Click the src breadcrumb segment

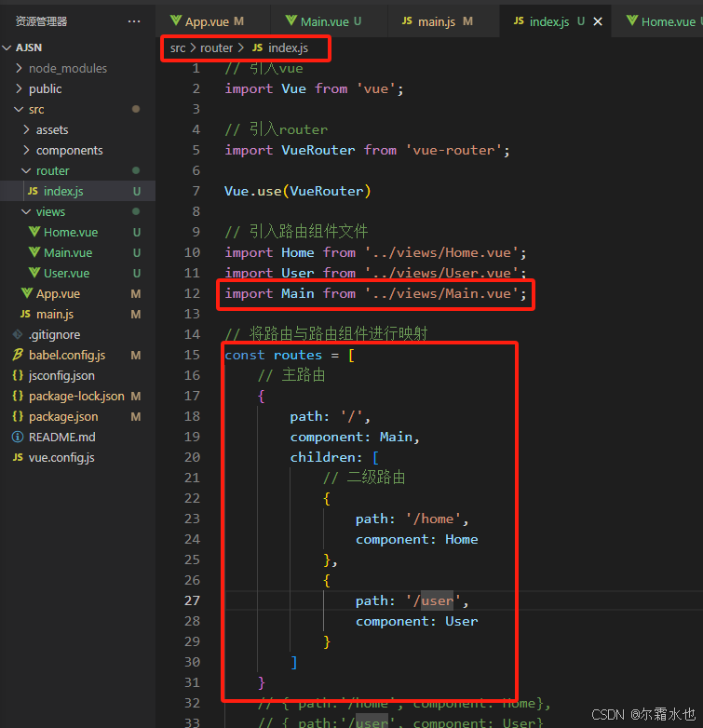pyautogui.click(x=177, y=47)
